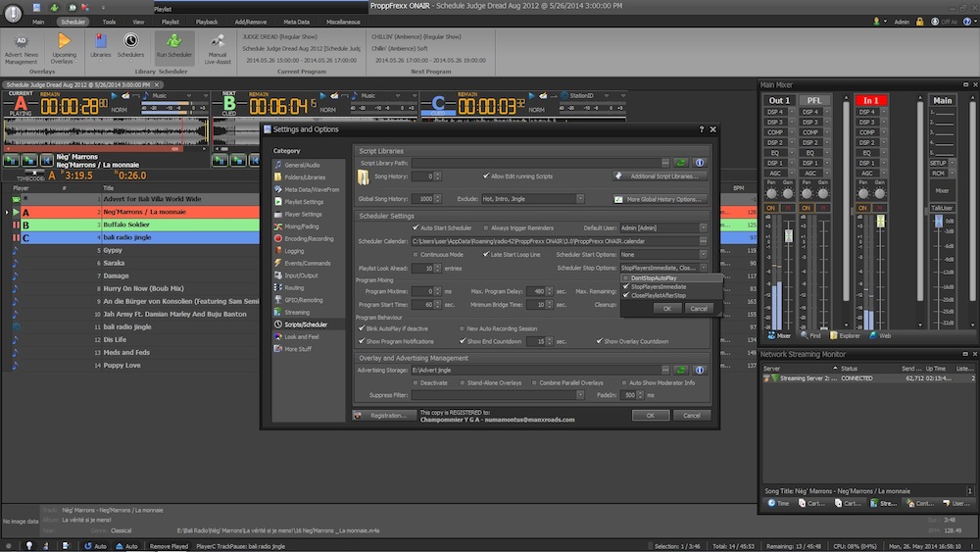Click green refresh icon beside Advertising Storage
The width and height of the screenshot is (980, 552).
tap(680, 371)
